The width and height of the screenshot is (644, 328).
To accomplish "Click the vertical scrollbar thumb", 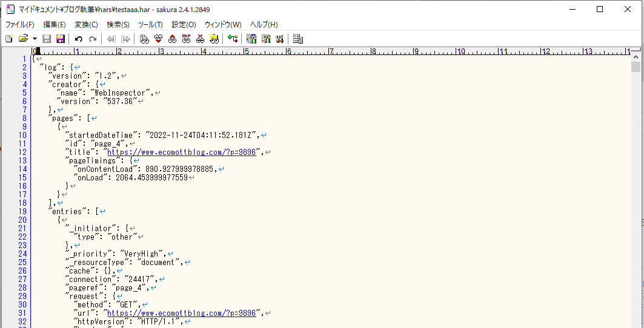I will (x=636, y=67).
